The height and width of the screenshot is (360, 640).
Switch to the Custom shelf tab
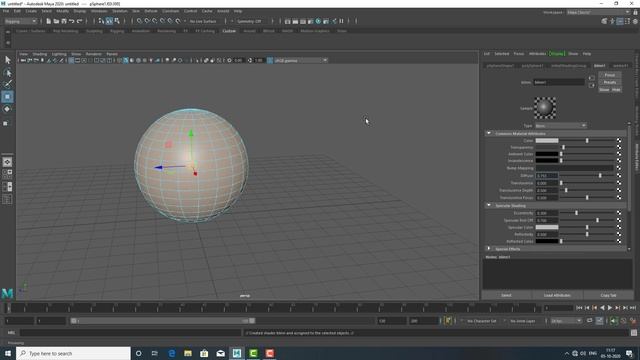[x=229, y=31]
